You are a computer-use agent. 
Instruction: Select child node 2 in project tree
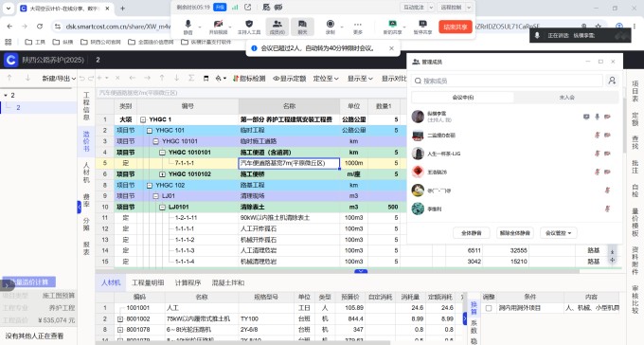(18, 108)
